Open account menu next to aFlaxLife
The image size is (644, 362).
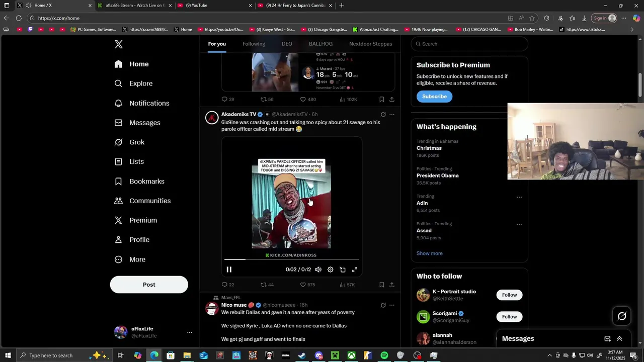point(190,332)
